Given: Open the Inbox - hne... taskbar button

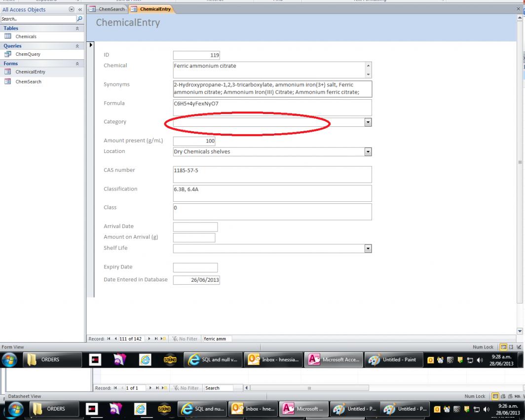Looking at the screenshot, I should click(x=254, y=409).
